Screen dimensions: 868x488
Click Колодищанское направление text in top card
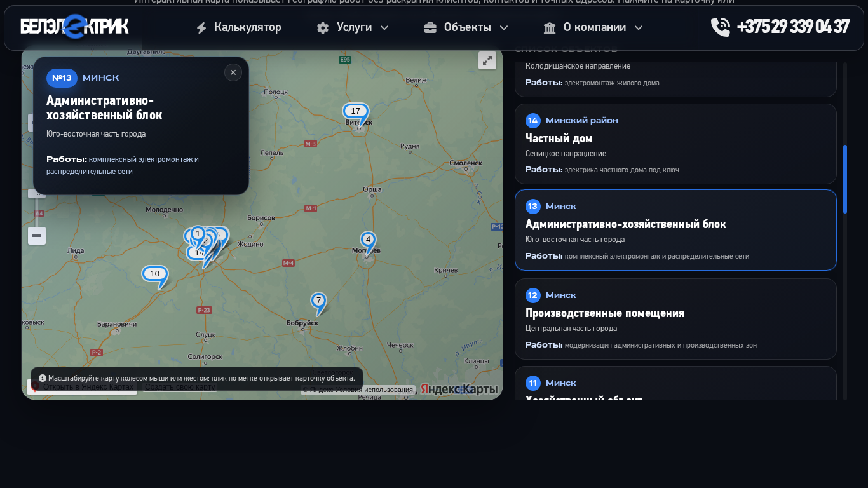578,66
